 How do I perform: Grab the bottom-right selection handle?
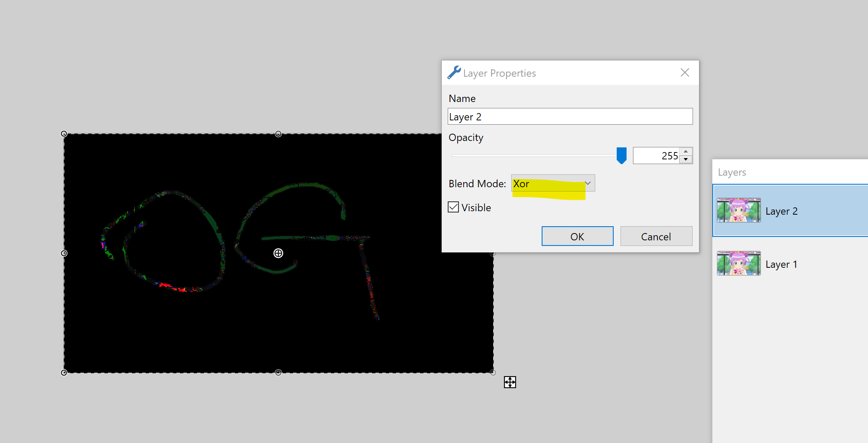[493, 373]
